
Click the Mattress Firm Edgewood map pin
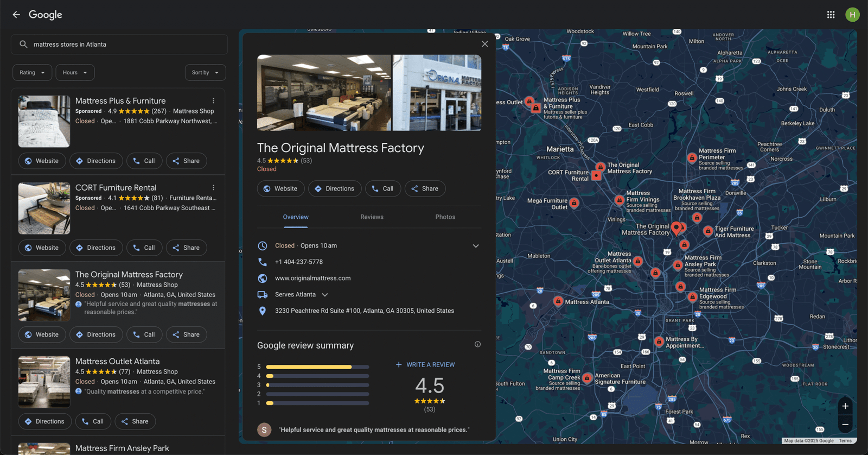[x=692, y=297]
